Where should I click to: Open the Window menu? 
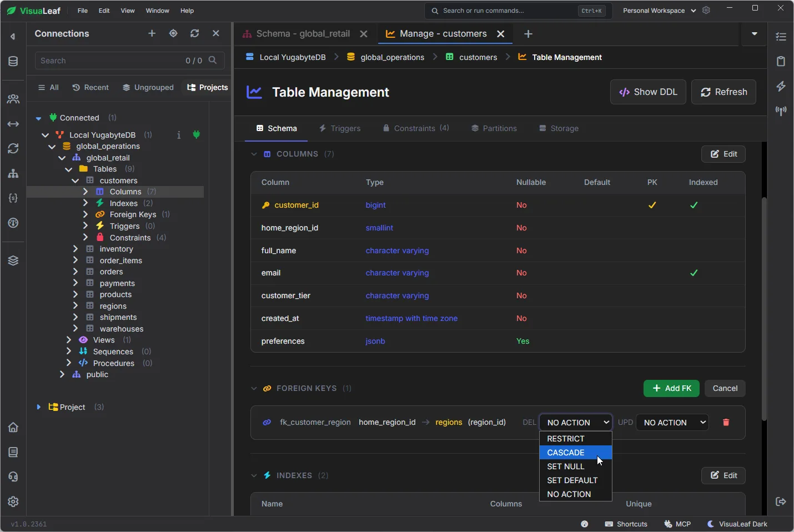(x=158, y=11)
